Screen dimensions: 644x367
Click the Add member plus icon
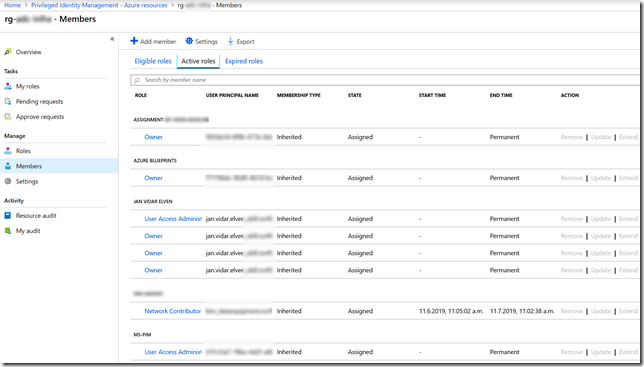(x=134, y=41)
